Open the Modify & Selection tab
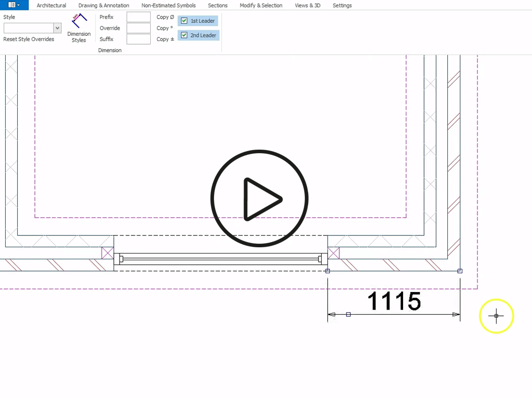 pos(261,5)
